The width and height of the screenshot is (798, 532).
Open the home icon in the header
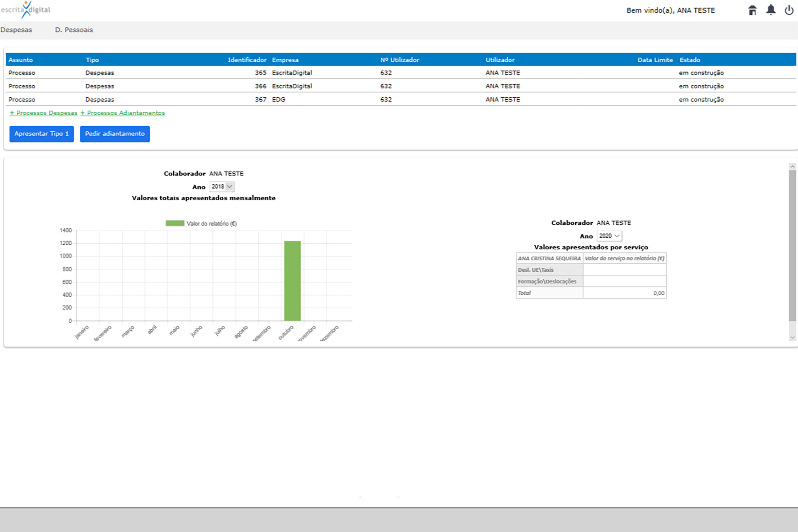click(x=752, y=10)
